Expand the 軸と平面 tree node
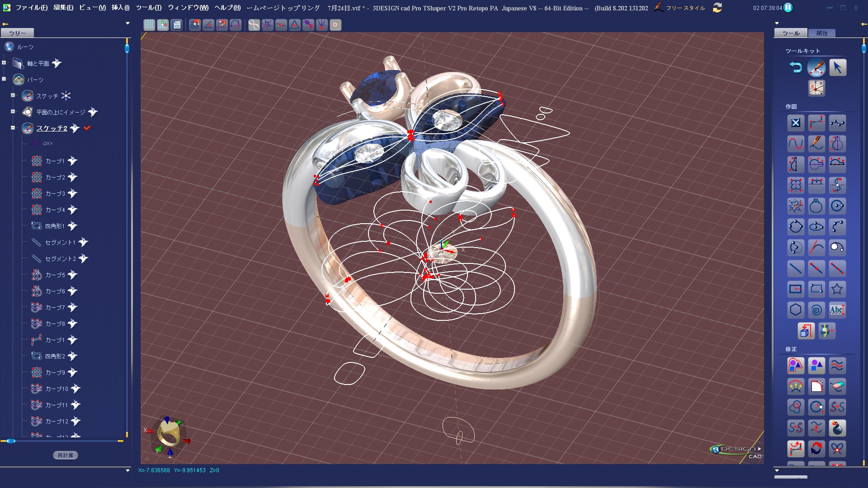868x488 pixels. 4,63
